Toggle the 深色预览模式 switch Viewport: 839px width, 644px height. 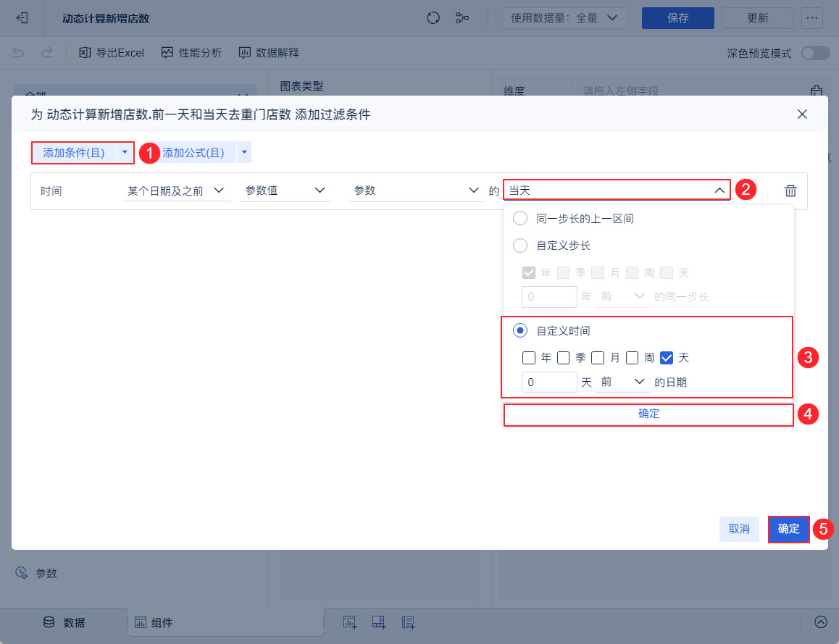point(816,53)
